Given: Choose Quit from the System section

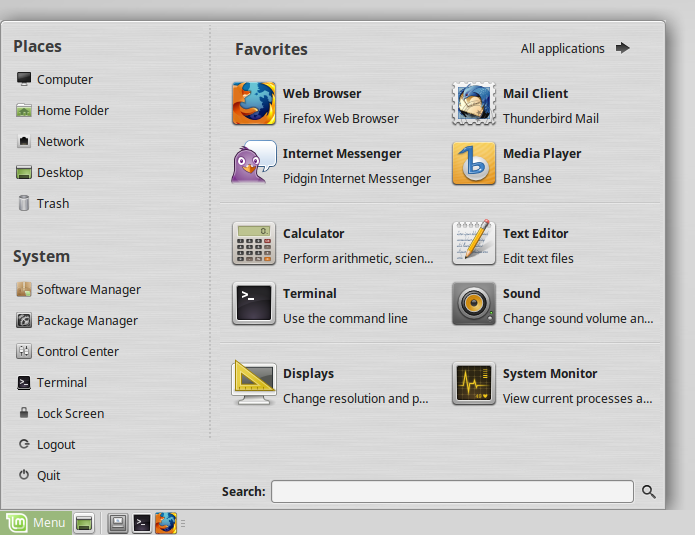Looking at the screenshot, I should point(48,476).
